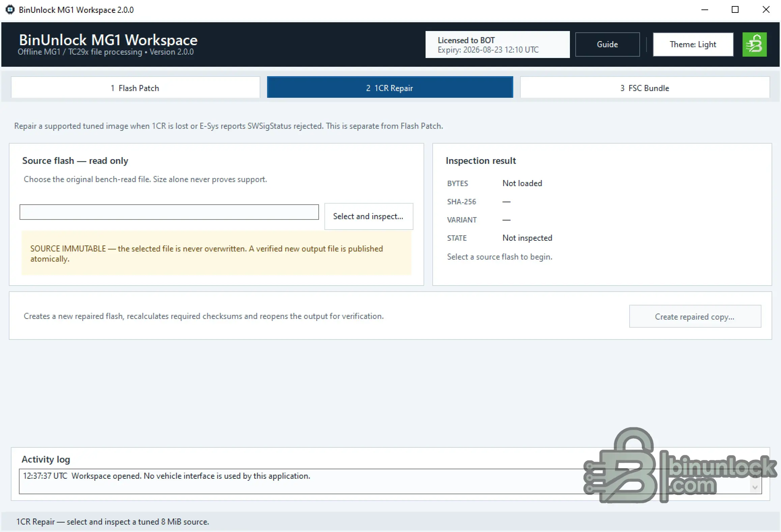The width and height of the screenshot is (781, 532).
Task: Click the Activity log text box
Action: pyautogui.click(x=390, y=481)
